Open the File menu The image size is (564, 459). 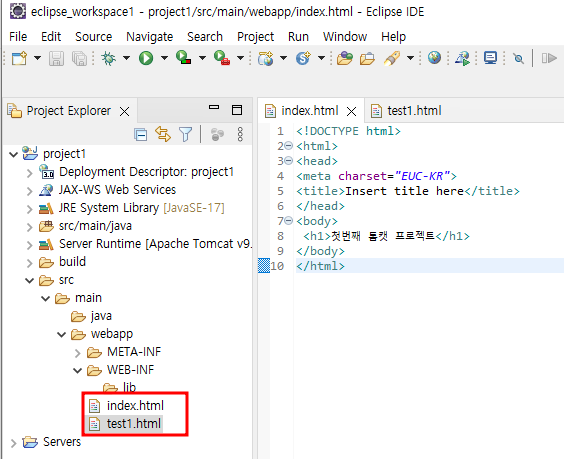(18, 37)
